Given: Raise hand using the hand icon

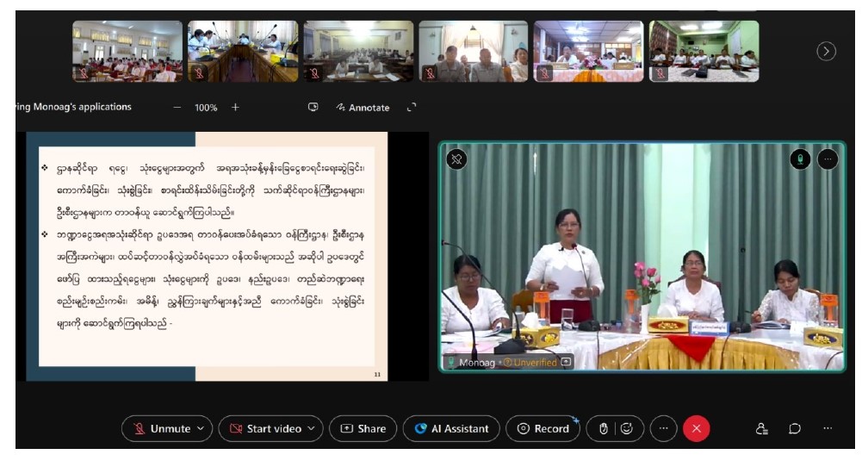Looking at the screenshot, I should point(604,428).
